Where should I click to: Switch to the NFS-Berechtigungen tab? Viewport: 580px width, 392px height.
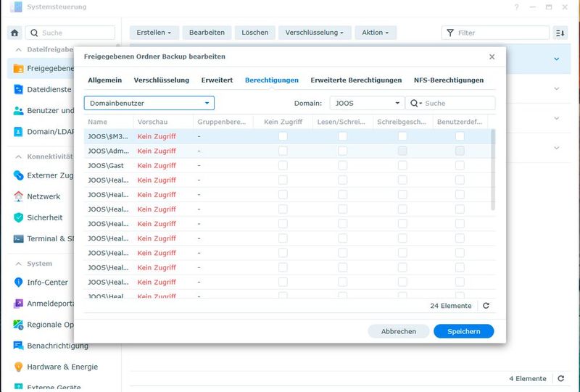coord(448,80)
